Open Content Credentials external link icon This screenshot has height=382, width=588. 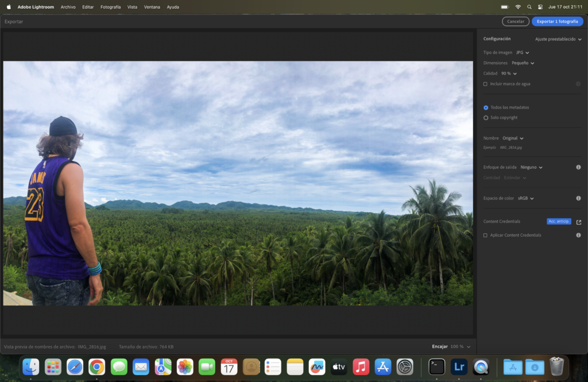click(578, 222)
